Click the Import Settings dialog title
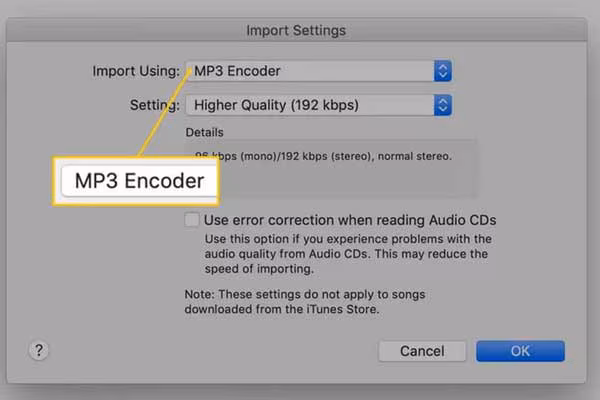Viewport: 600px width, 400px height. (298, 29)
